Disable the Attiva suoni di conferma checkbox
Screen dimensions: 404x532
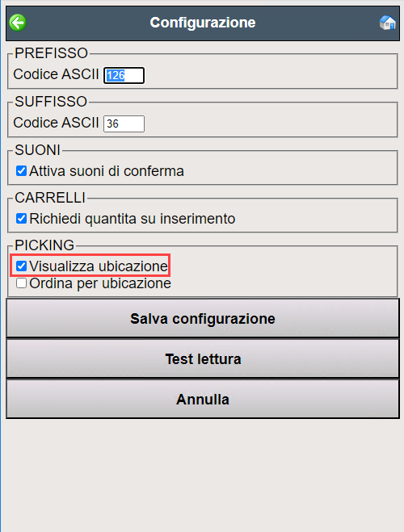click(21, 170)
